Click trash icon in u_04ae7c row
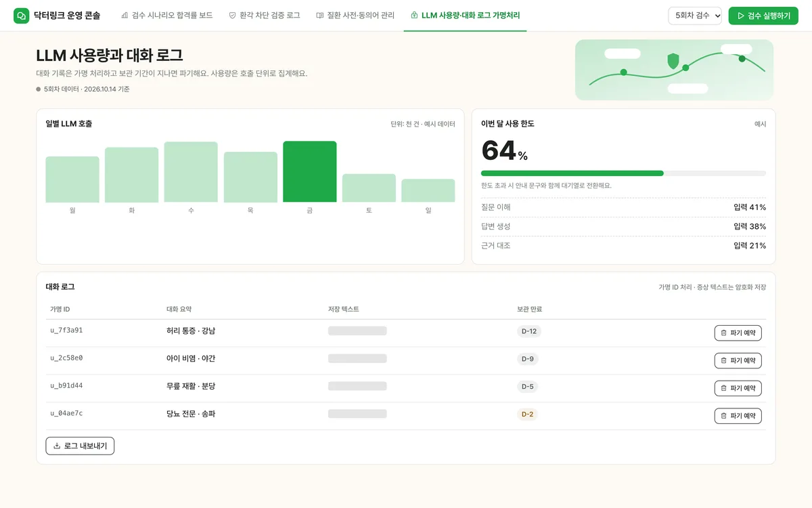812x508 pixels. [724, 416]
